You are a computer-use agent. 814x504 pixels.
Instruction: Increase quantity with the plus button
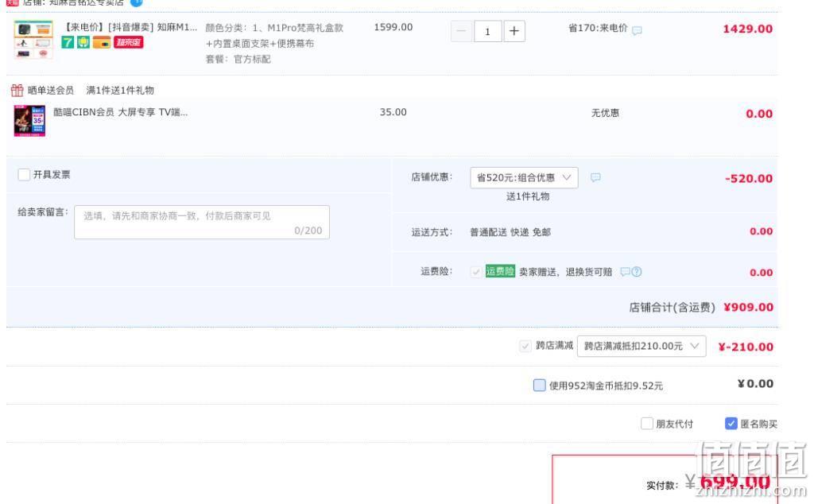click(x=514, y=31)
